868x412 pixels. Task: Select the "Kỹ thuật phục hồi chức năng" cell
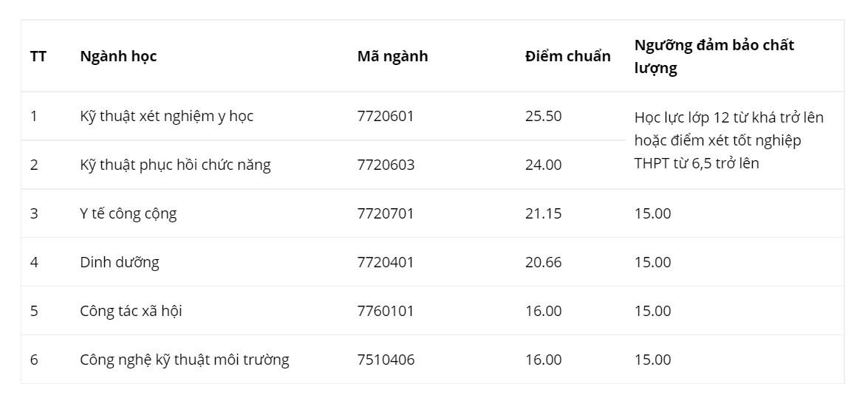click(175, 165)
